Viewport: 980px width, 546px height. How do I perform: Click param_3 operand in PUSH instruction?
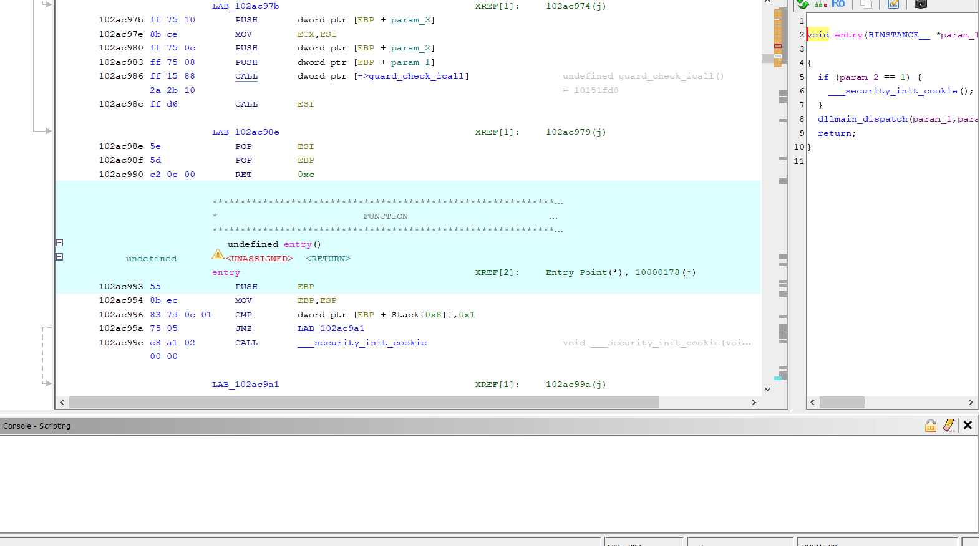(410, 20)
